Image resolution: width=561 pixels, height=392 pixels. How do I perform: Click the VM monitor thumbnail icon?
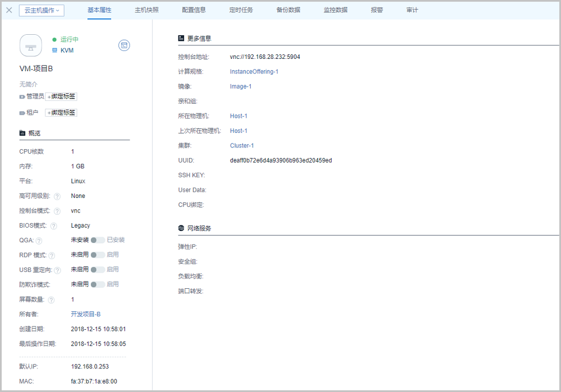point(31,45)
